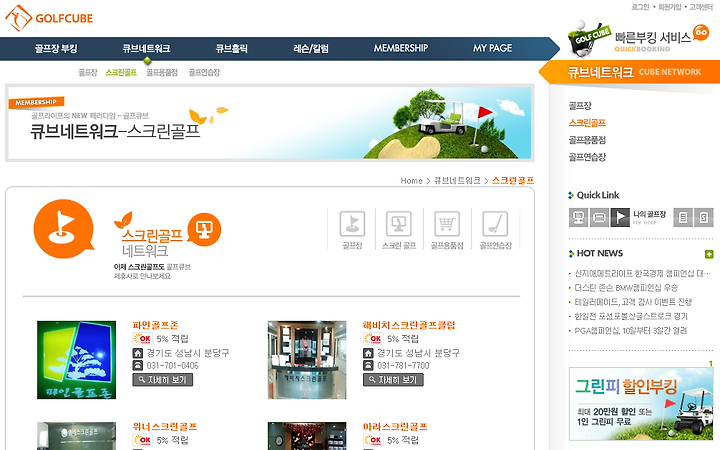Viewport: 720px width, 450px height.
Task: Click the Quick Link card icon
Action: click(599, 217)
